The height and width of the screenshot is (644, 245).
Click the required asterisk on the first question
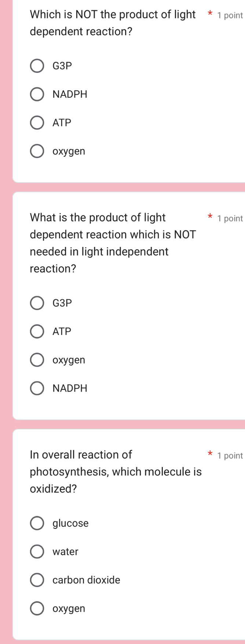[209, 14]
